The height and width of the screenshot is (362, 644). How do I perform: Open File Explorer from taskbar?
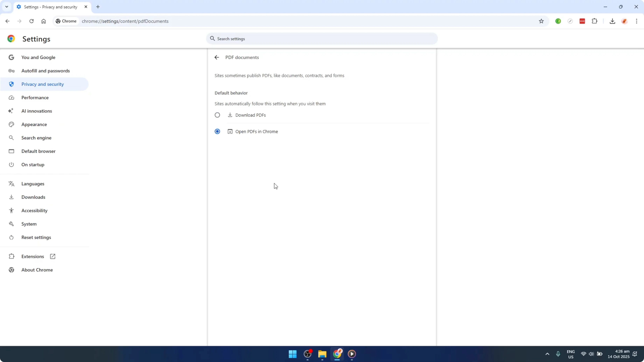322,354
